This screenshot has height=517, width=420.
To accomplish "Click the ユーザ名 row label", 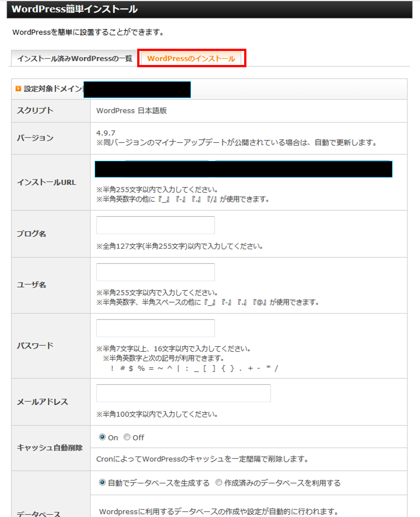I will pyautogui.click(x=31, y=285).
